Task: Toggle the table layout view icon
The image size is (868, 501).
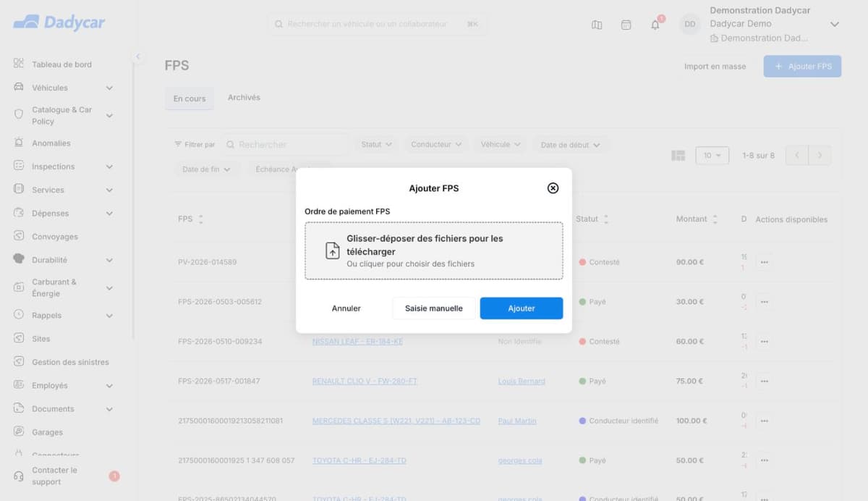Action: pyautogui.click(x=678, y=156)
